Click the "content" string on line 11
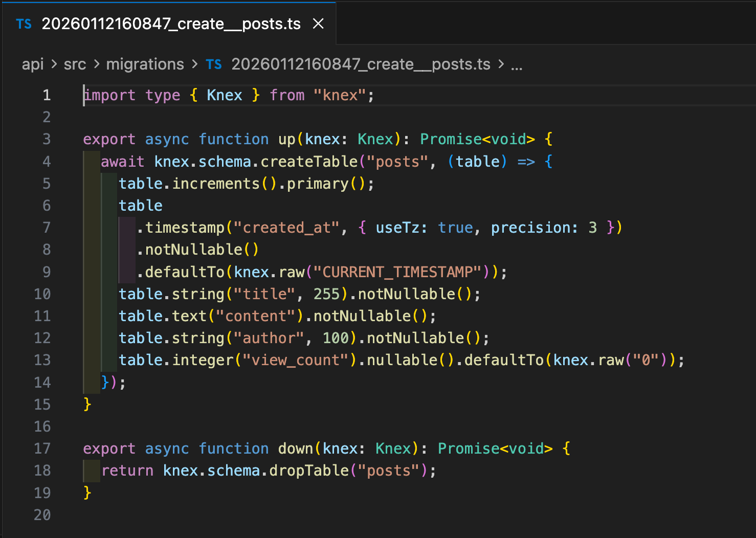 [256, 316]
